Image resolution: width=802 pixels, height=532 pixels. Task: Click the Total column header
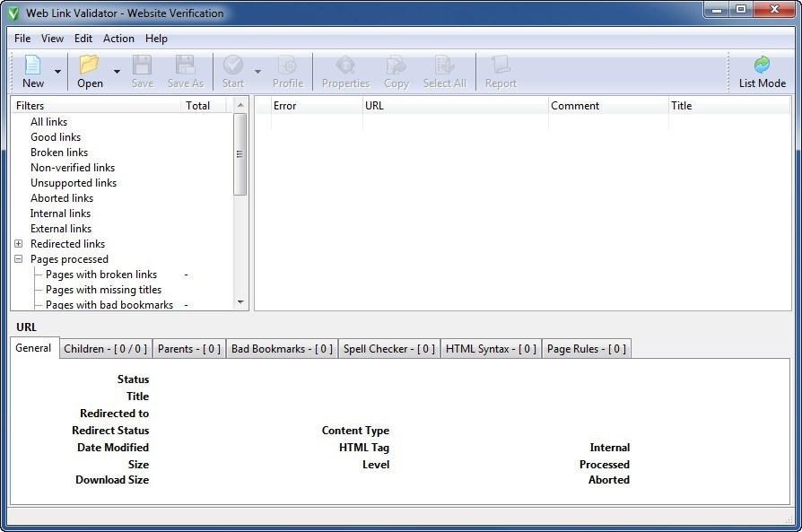[203, 105]
